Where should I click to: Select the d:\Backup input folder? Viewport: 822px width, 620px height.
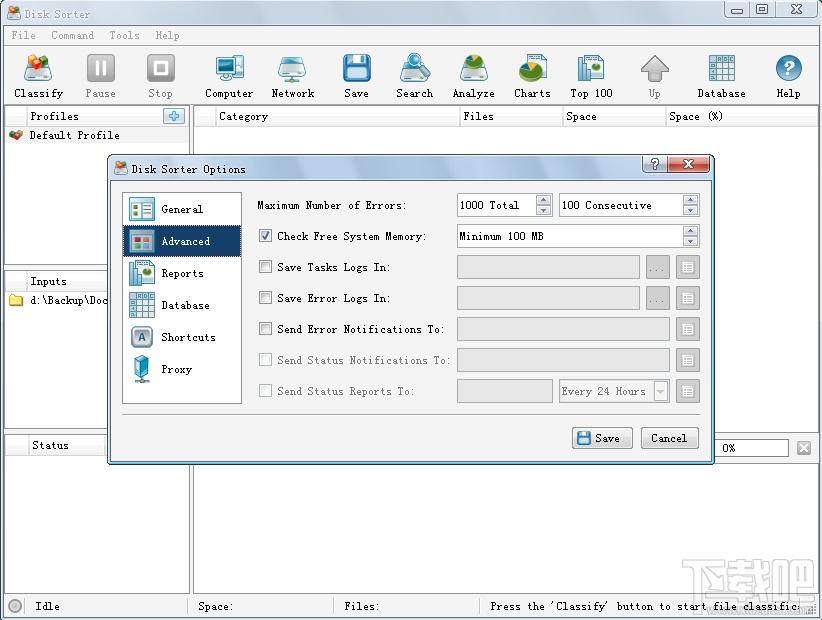pos(58,300)
